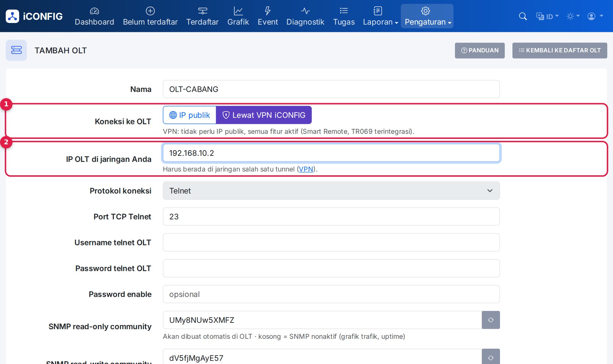Expand the Pengaturan dropdown menu

(x=427, y=16)
